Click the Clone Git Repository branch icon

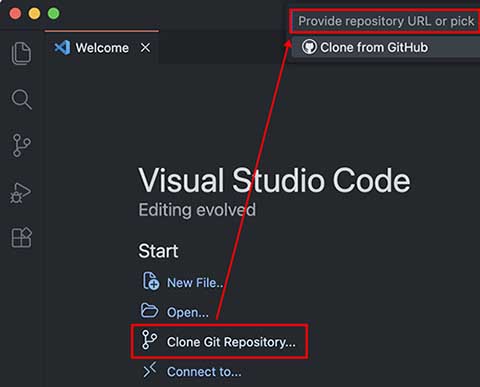149,340
